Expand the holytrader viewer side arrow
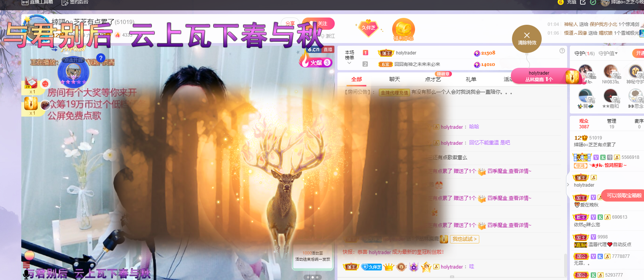 click(x=568, y=185)
